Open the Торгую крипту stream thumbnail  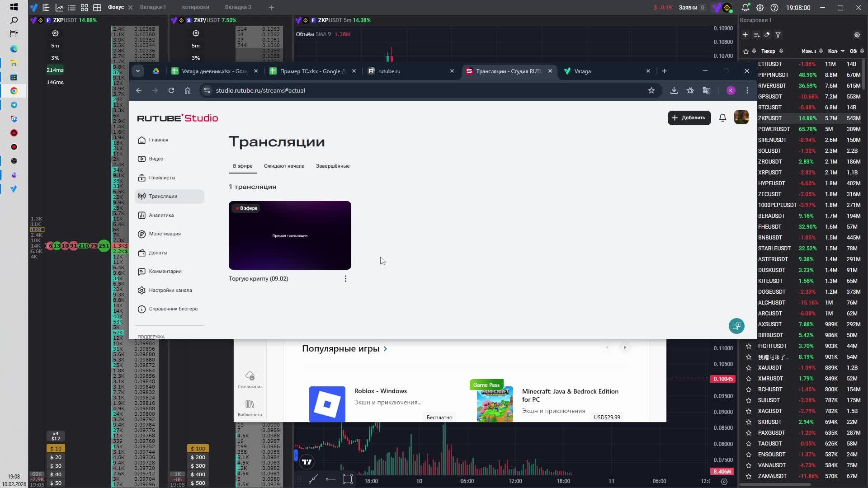point(290,235)
